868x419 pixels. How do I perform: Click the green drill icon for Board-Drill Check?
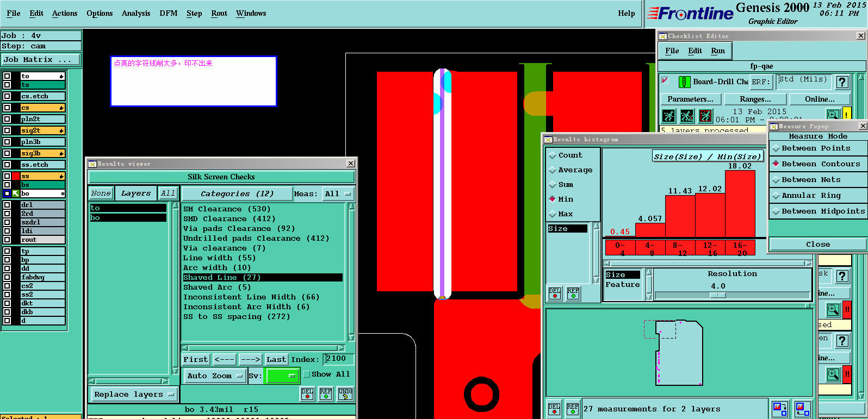[685, 82]
